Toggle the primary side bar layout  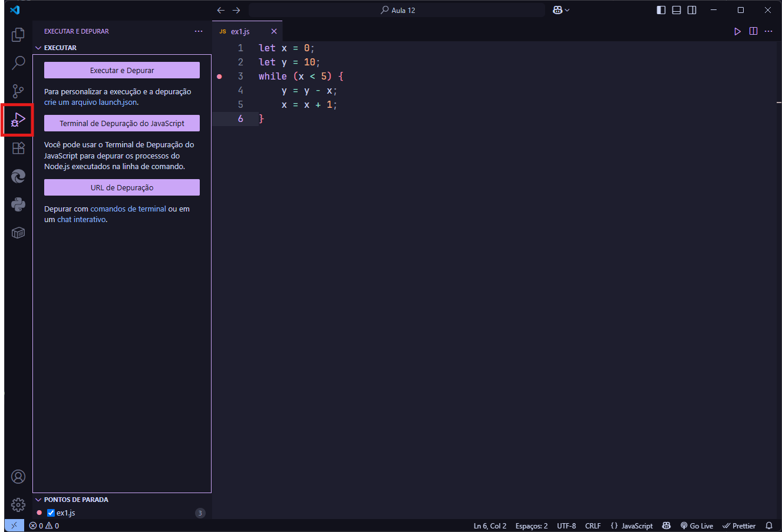coord(661,10)
